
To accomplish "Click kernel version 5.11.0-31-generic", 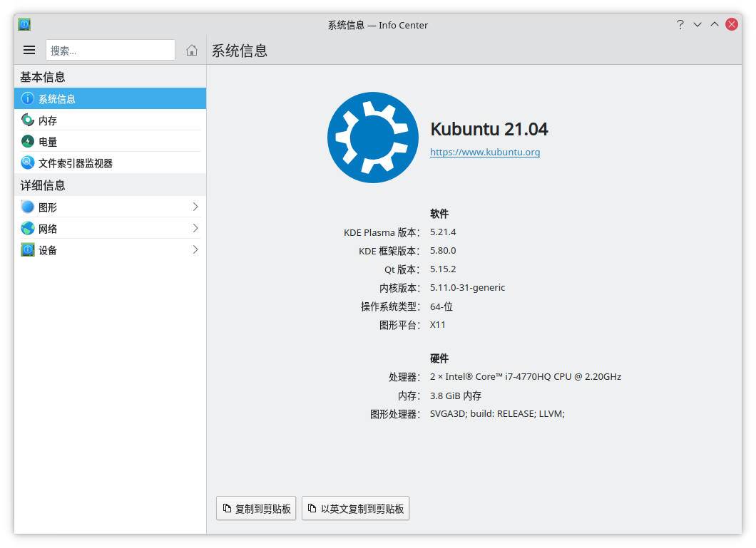I will (468, 287).
